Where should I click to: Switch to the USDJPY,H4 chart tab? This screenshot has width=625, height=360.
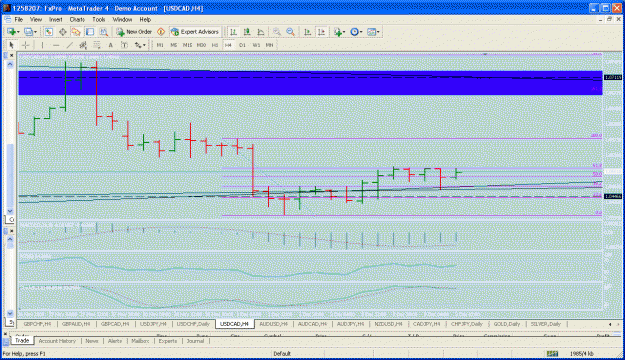coord(153,324)
